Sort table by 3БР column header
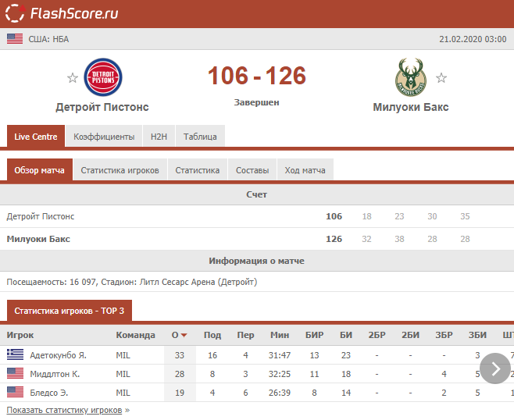514x420 pixels. point(444,335)
